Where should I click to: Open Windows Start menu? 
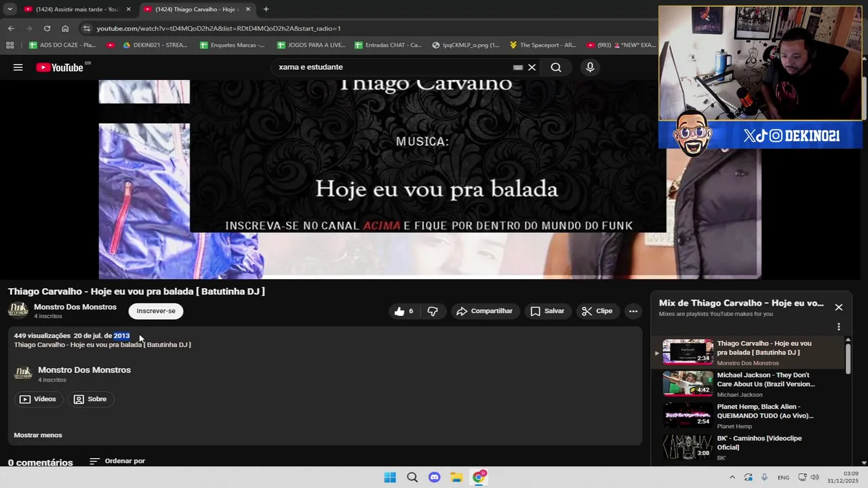click(390, 477)
